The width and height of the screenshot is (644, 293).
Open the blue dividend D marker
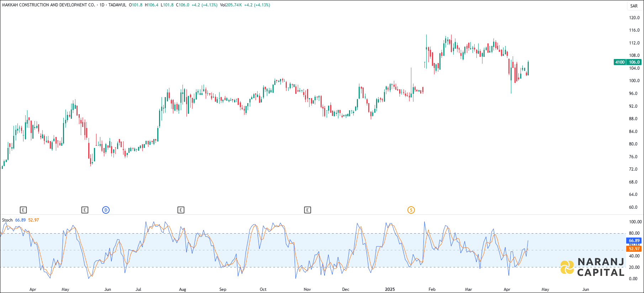click(x=106, y=210)
